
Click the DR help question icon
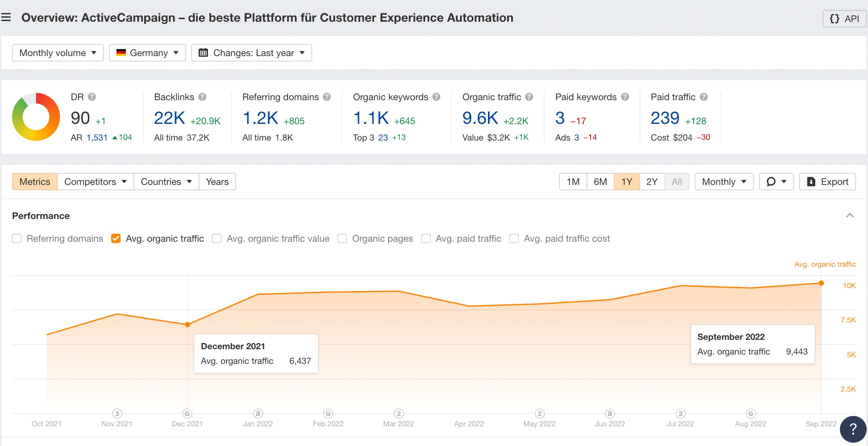point(92,97)
